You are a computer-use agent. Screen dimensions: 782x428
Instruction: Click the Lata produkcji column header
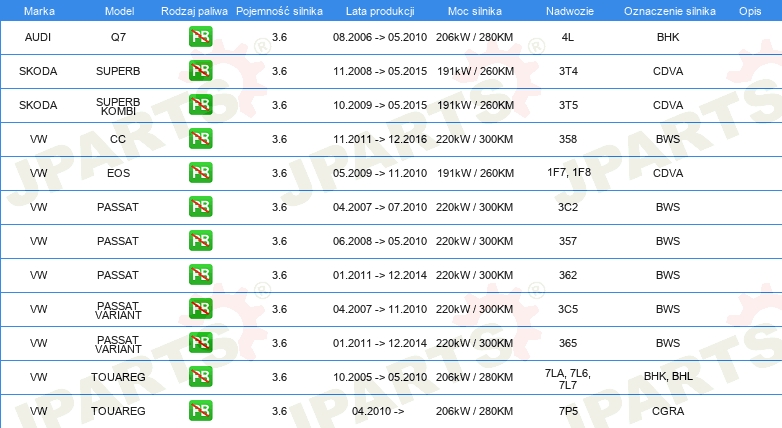point(380,11)
